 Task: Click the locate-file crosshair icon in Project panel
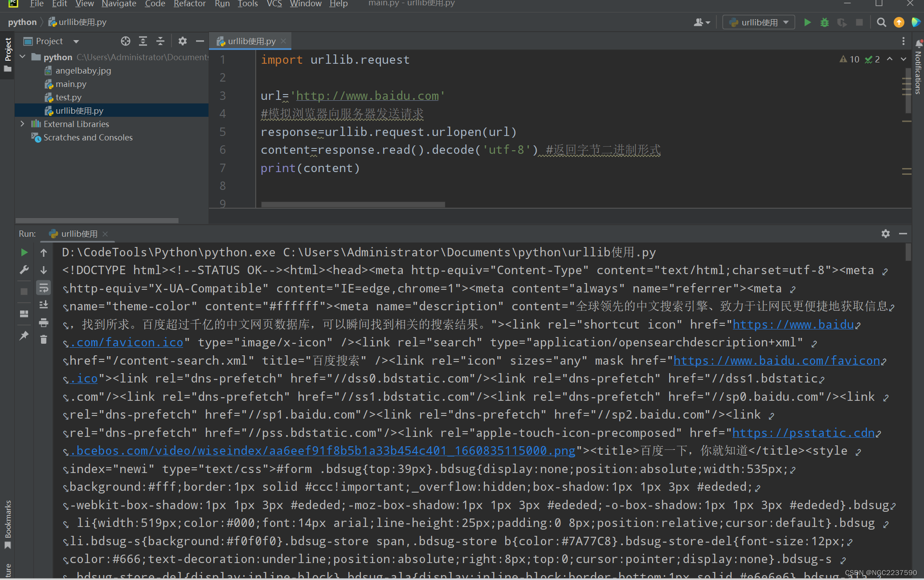pyautogui.click(x=126, y=41)
